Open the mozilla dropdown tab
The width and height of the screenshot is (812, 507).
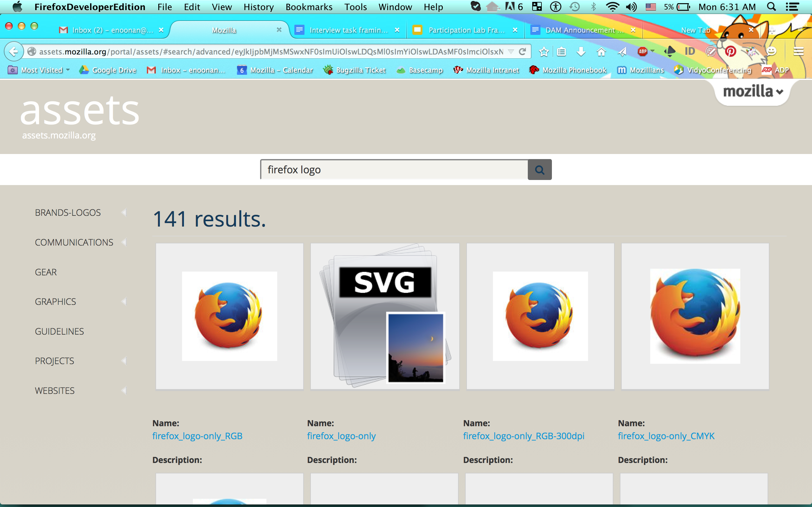[x=752, y=91]
